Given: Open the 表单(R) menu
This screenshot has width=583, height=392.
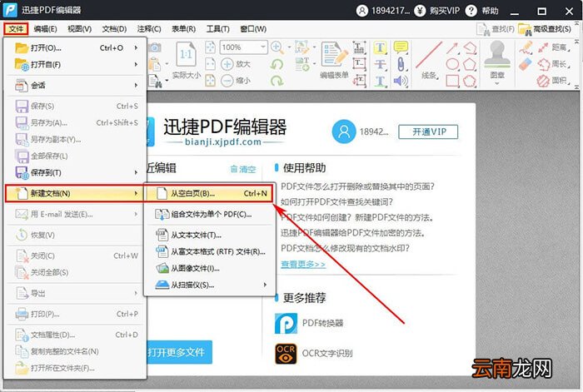Looking at the screenshot, I should pos(183,29).
